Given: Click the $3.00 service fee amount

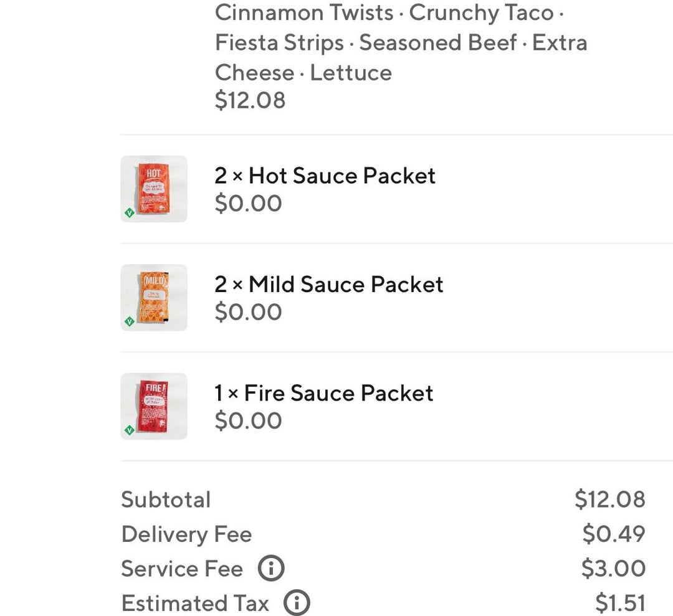Looking at the screenshot, I should 613,569.
